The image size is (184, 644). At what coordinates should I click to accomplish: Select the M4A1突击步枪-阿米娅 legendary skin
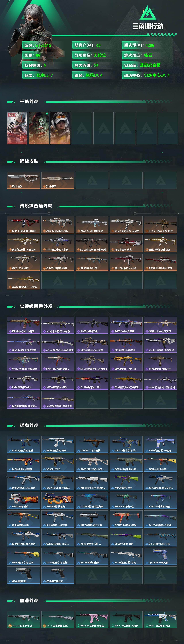click(x=24, y=225)
